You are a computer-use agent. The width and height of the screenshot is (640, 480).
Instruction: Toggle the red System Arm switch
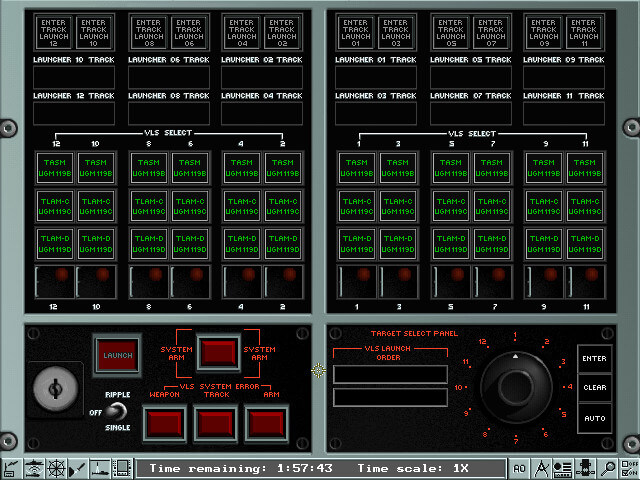tap(218, 353)
